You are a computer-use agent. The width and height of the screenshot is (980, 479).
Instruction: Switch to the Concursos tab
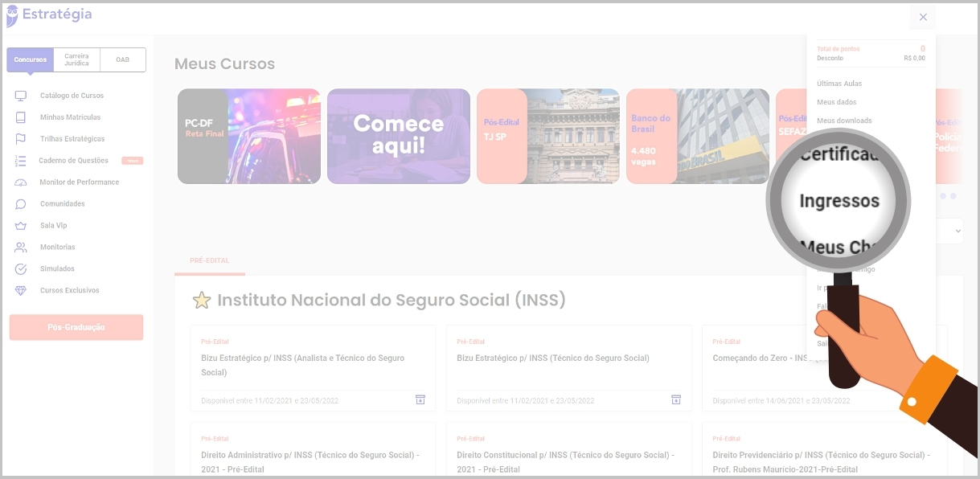coord(31,60)
